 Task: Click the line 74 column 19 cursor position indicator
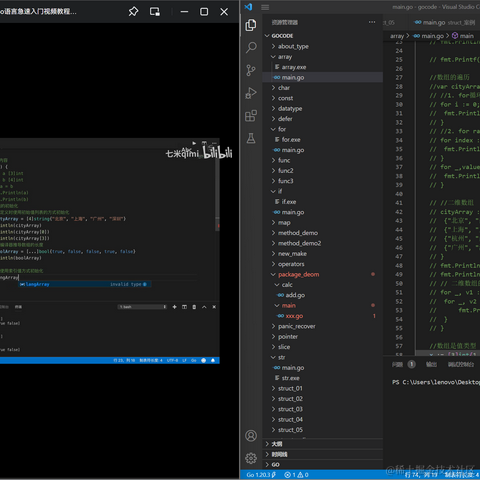tap(421, 475)
